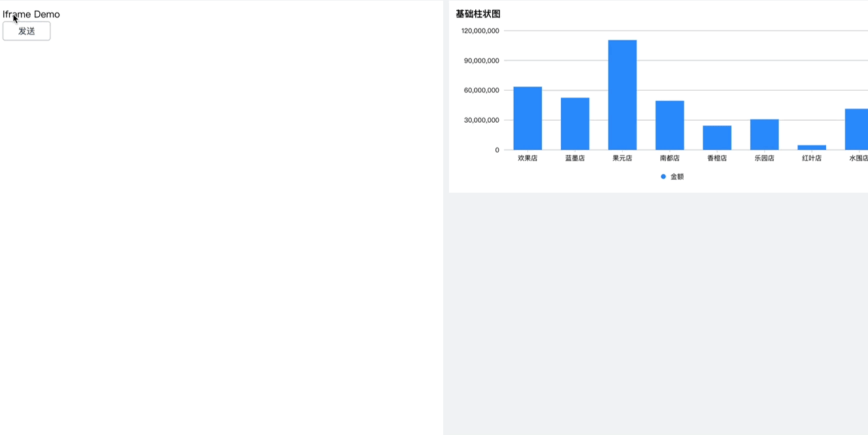The height and width of the screenshot is (435, 868).
Task: Click the 欢果店 x-axis label
Action: (527, 157)
